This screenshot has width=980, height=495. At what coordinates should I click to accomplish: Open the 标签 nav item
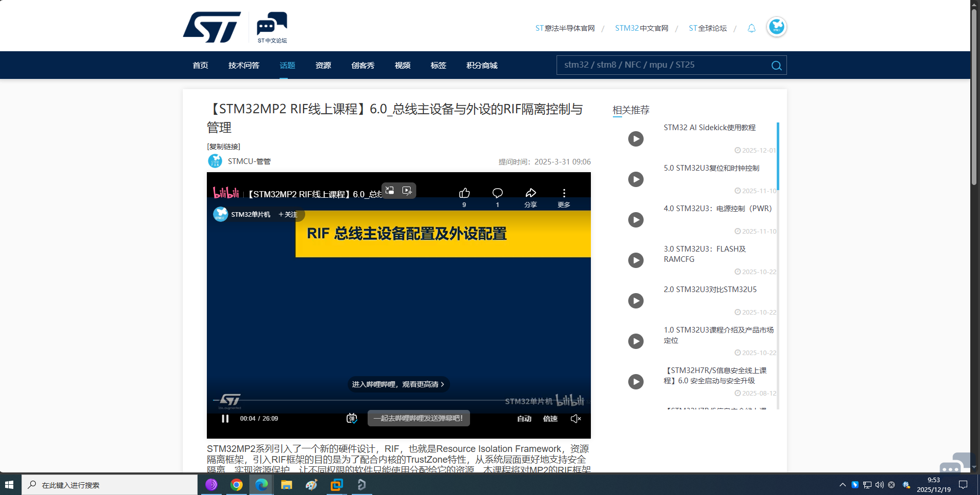click(x=438, y=66)
